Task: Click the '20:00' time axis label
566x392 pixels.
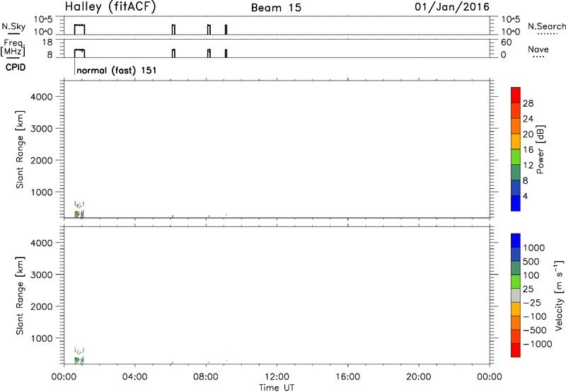Action: click(418, 377)
